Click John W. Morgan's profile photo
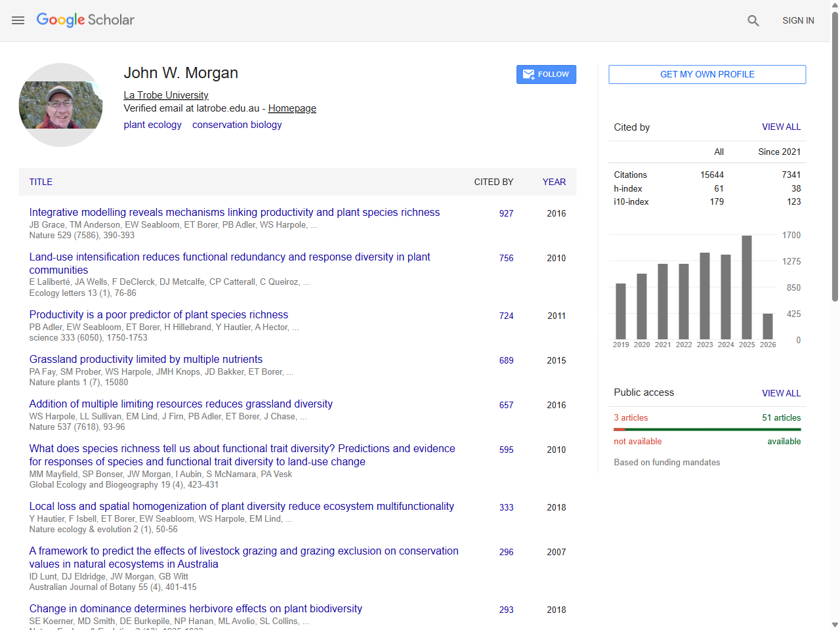840x630 pixels. coord(60,104)
